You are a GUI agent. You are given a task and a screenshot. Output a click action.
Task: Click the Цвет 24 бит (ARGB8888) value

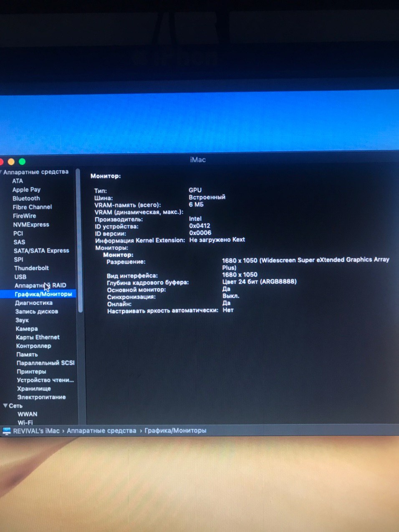point(259,282)
